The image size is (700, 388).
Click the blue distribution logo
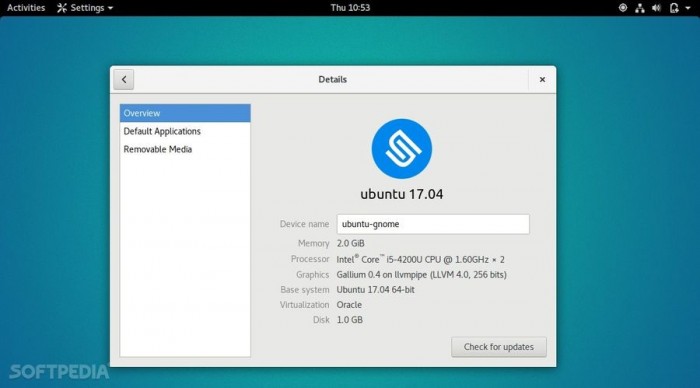402,149
